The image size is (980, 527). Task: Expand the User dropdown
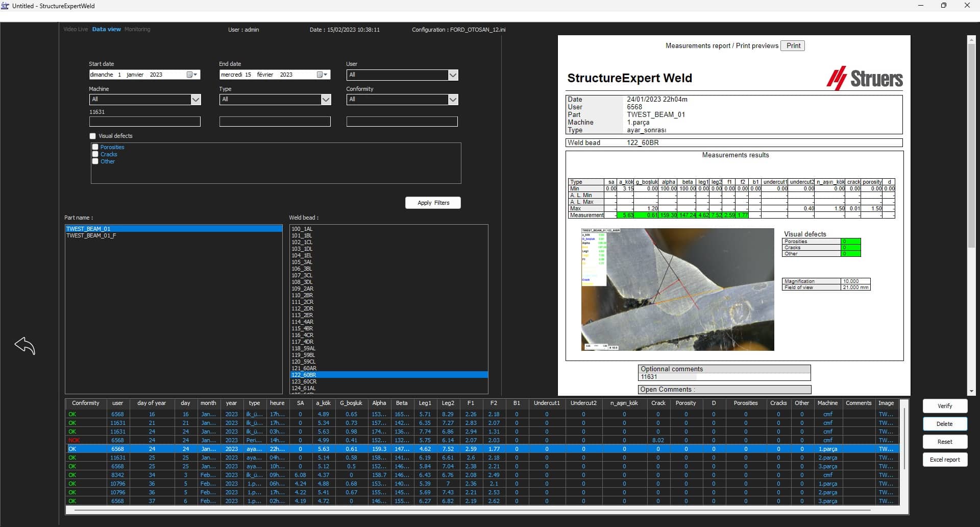(453, 75)
